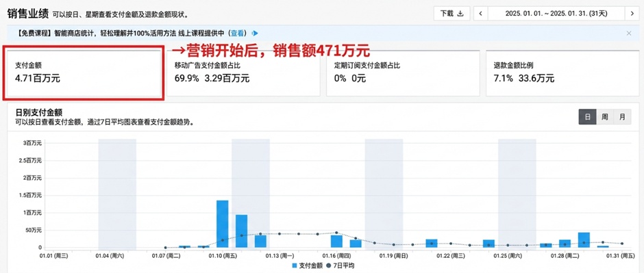Select the 定期订阅支付金额占比 card
This screenshot has width=644, height=273.
403,73
